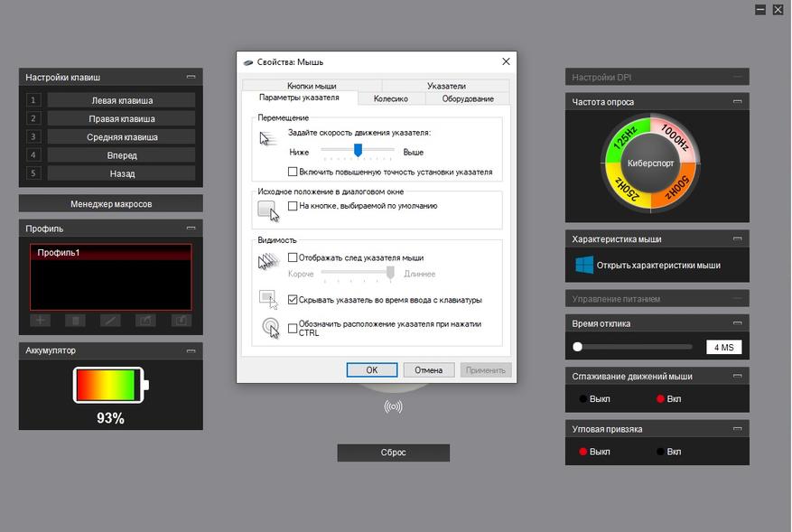Viewport: 792px width, 532px height.
Task: Click the Сброс reset button
Action: pyautogui.click(x=394, y=453)
